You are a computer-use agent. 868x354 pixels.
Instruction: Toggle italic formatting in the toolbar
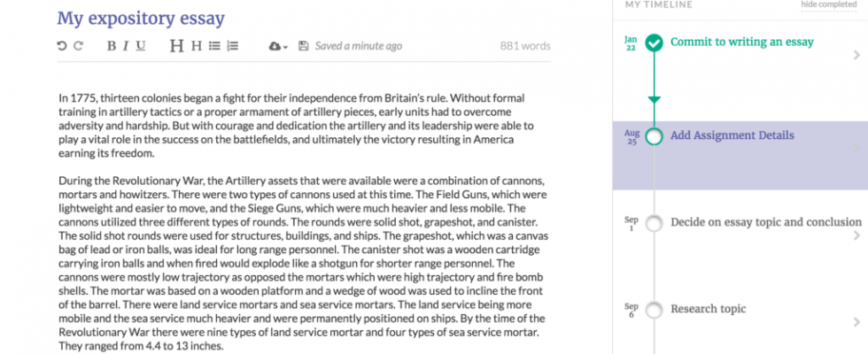coord(126,46)
